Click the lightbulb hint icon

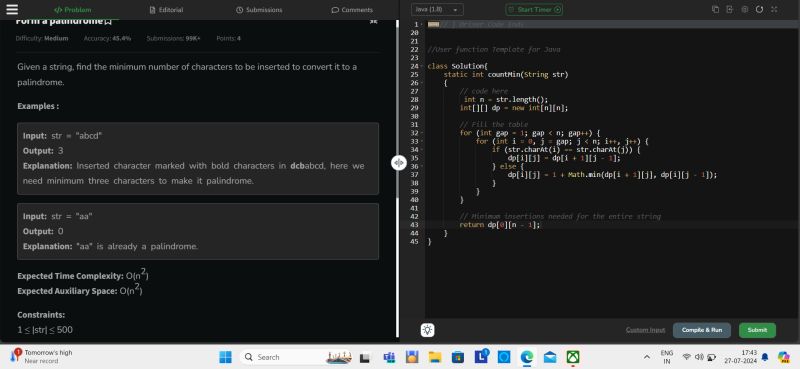(x=428, y=330)
